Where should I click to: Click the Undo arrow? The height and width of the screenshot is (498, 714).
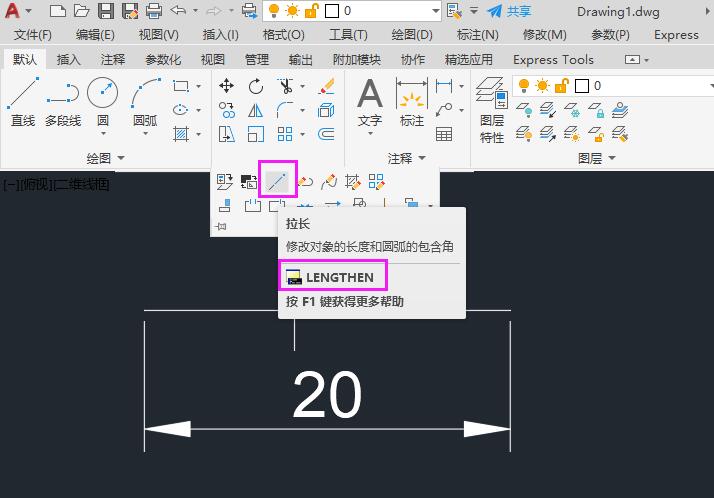[178, 10]
